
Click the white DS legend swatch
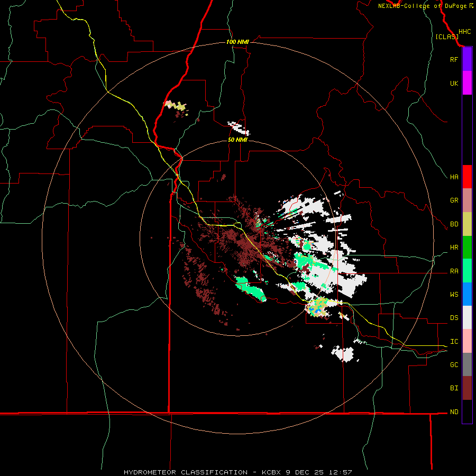tap(467, 317)
